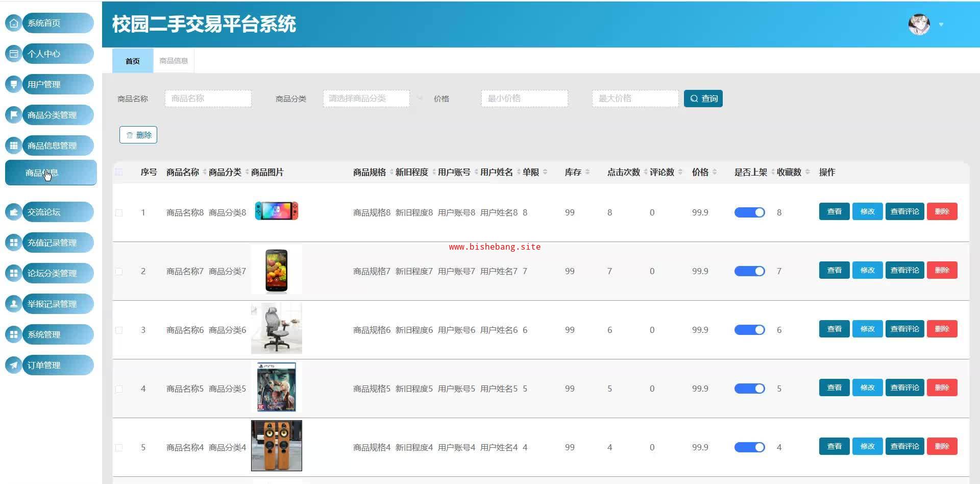This screenshot has height=484, width=980.
Task: Sort by 点击次数 column arrows
Action: coord(645,172)
